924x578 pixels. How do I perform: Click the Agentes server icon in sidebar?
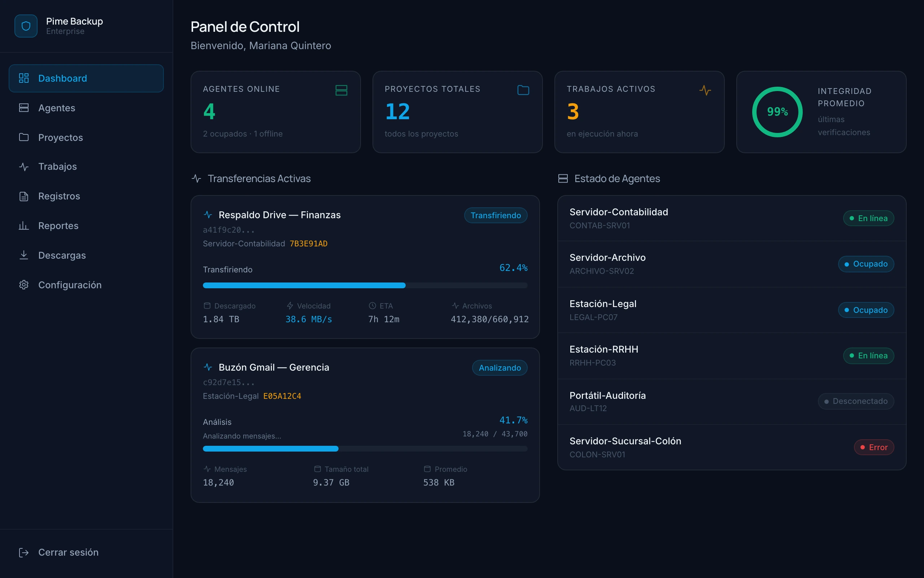coord(24,108)
